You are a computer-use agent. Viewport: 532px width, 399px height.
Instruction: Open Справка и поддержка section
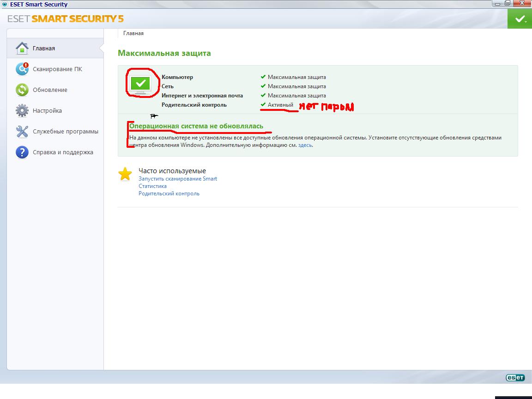(55, 152)
